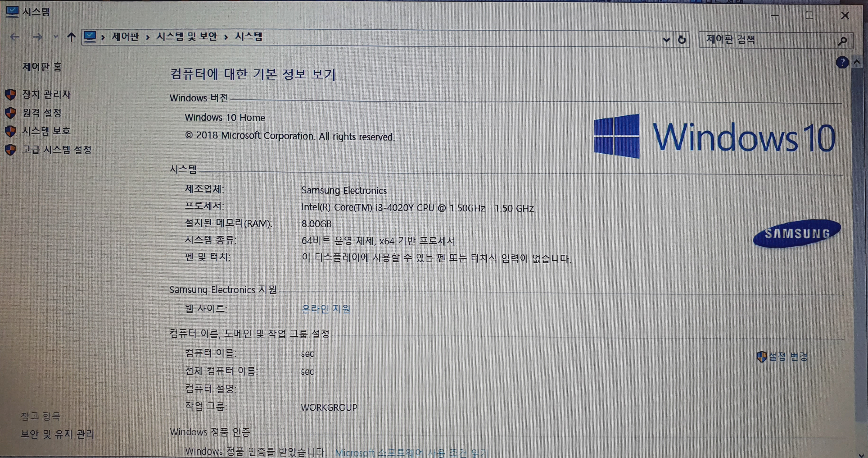Select 시스템 breadcrumb item
Image resolution: width=868 pixels, height=458 pixels.
pyautogui.click(x=249, y=37)
